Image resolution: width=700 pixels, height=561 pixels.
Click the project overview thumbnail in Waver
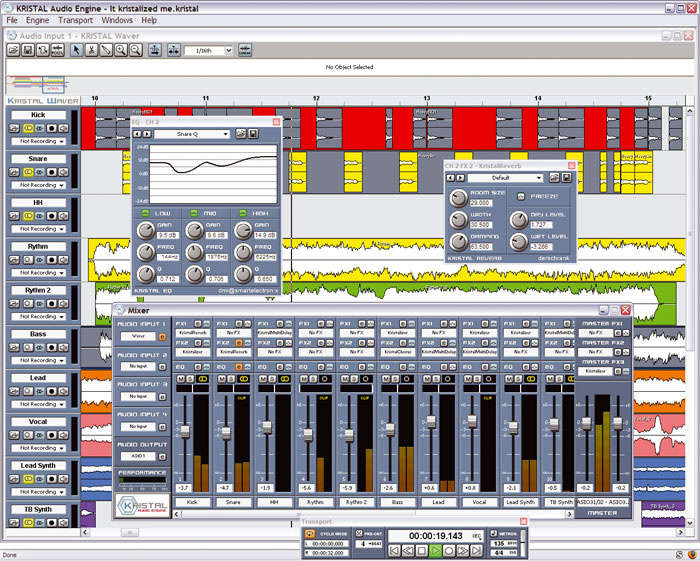pyautogui.click(x=38, y=84)
